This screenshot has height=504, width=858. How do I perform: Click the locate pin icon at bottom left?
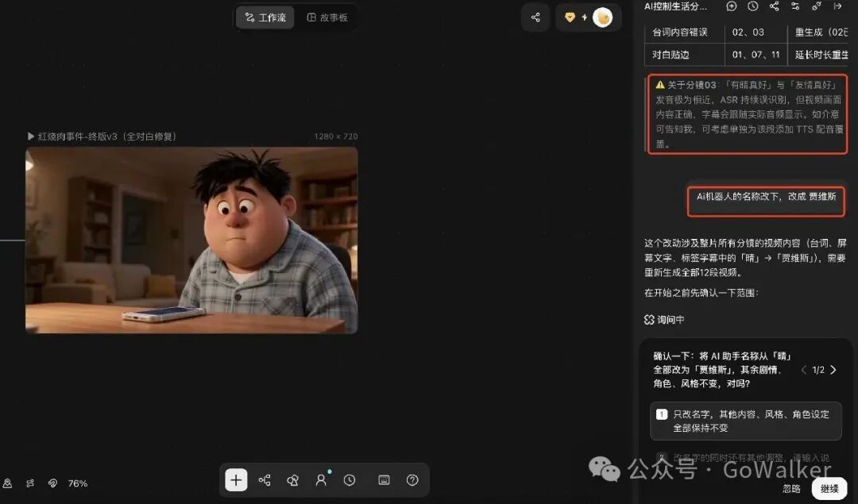click(x=7, y=483)
